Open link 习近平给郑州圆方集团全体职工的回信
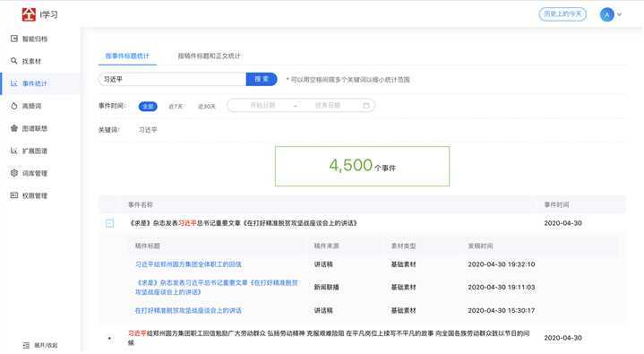The image size is (644, 354). coord(188,264)
